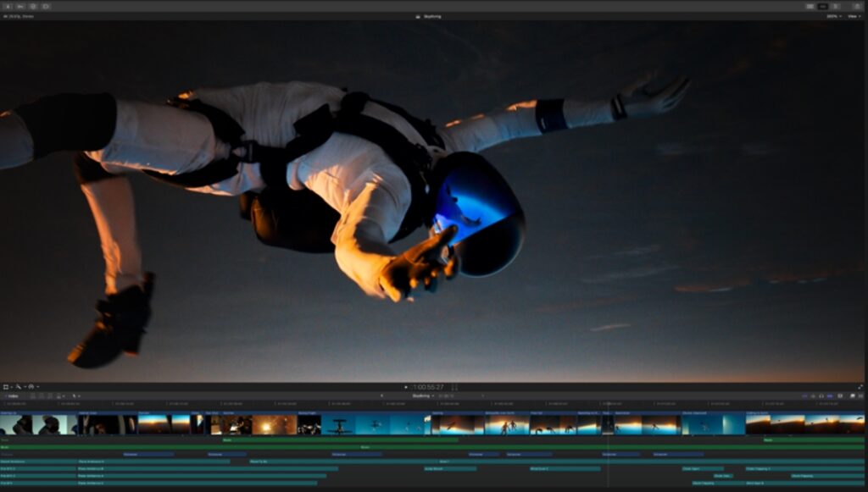
Task: Click the sidebar toggle icon at top left
Action: click(x=8, y=7)
